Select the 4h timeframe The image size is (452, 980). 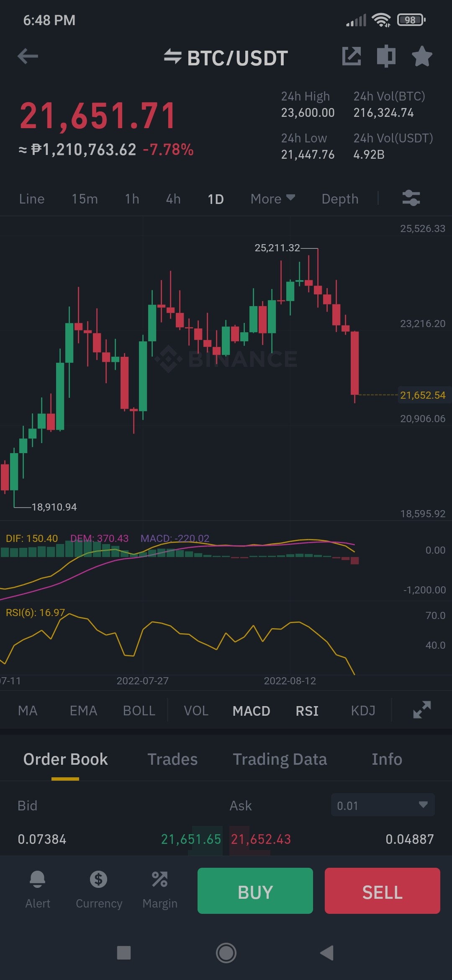(x=173, y=199)
